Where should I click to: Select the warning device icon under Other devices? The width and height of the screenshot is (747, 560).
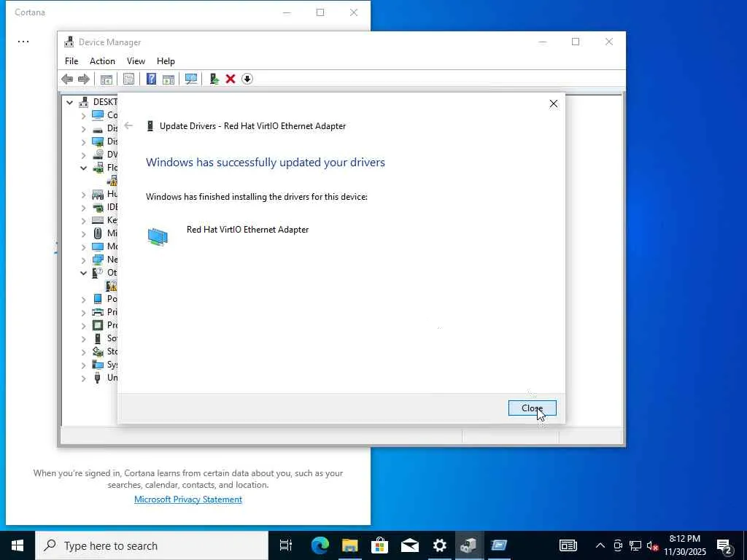coord(112,286)
